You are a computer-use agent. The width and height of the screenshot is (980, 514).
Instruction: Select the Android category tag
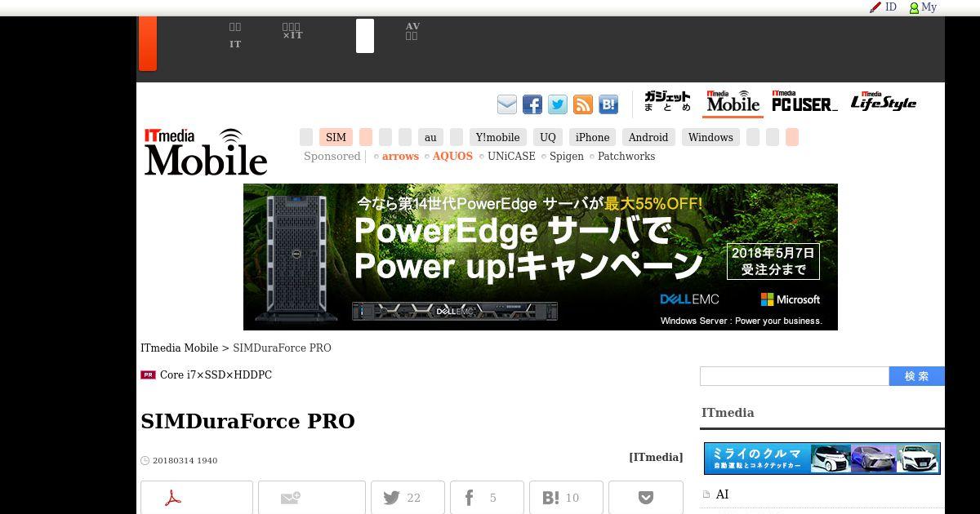coord(648,137)
